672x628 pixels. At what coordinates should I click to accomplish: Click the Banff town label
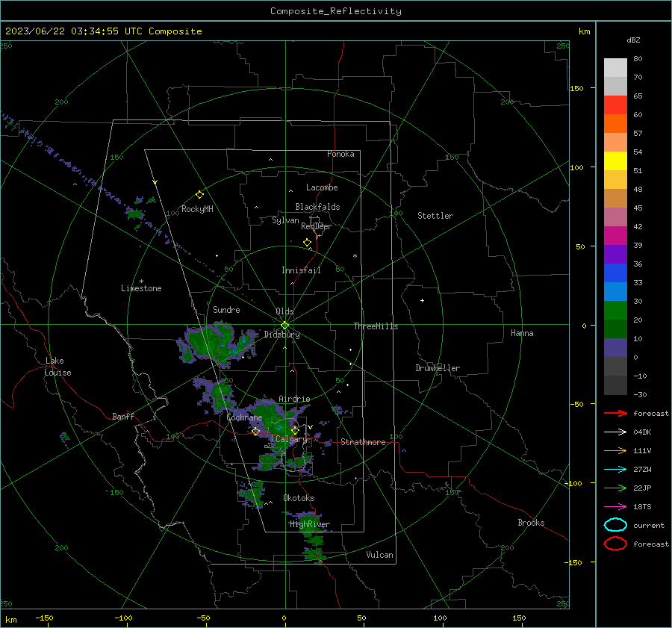(123, 417)
